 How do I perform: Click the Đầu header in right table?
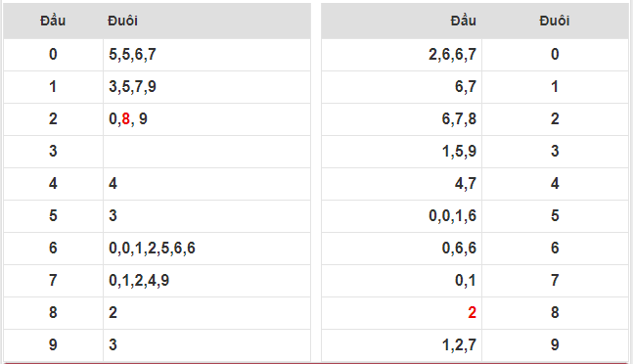click(x=464, y=21)
